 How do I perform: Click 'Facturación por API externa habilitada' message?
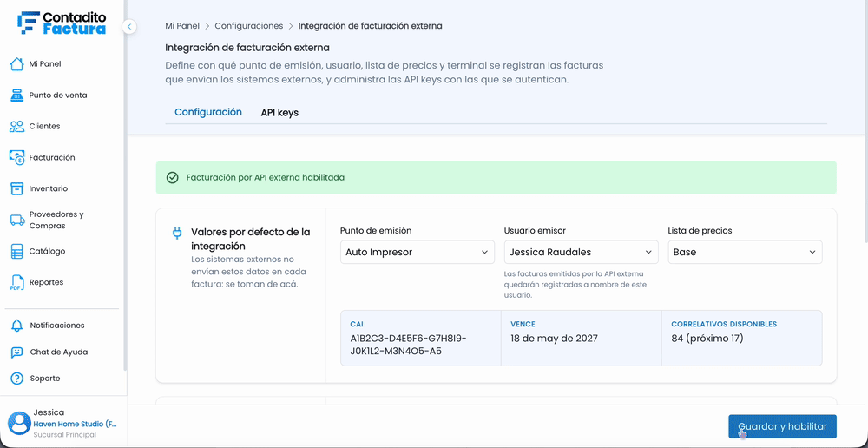coord(266,178)
